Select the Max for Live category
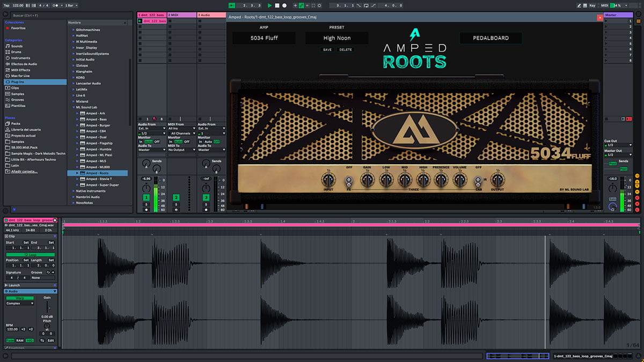The height and width of the screenshot is (362, 644). click(x=20, y=76)
